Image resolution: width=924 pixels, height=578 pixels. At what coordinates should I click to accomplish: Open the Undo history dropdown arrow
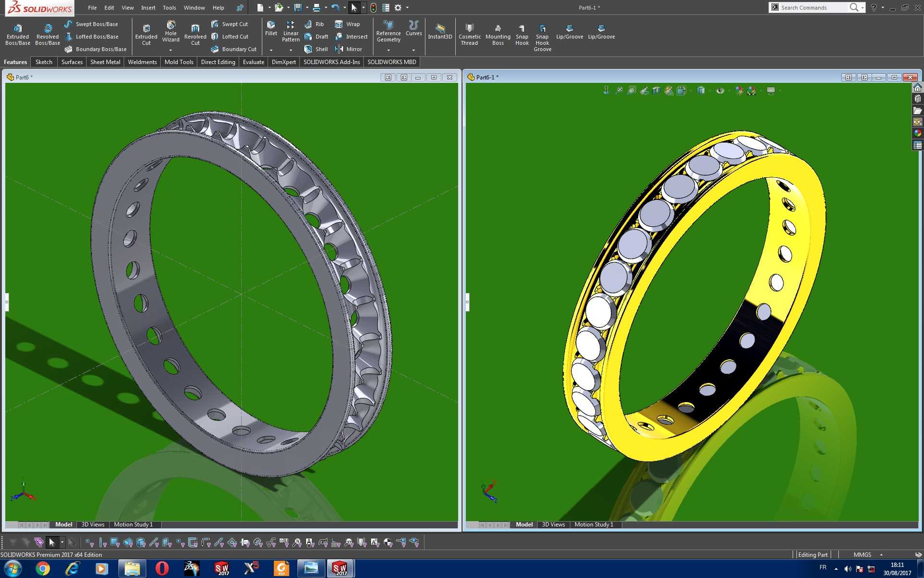pos(345,8)
